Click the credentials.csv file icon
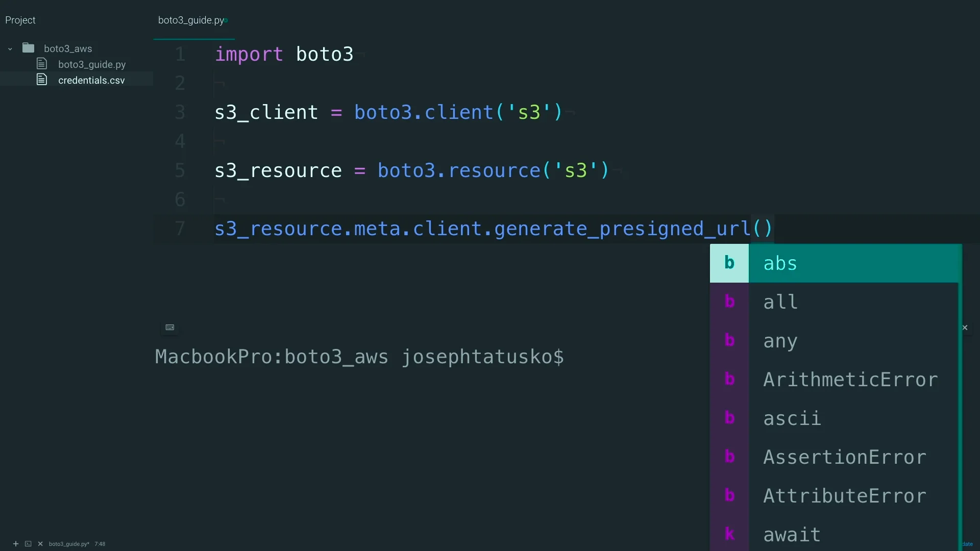Image resolution: width=980 pixels, height=551 pixels. (x=42, y=80)
